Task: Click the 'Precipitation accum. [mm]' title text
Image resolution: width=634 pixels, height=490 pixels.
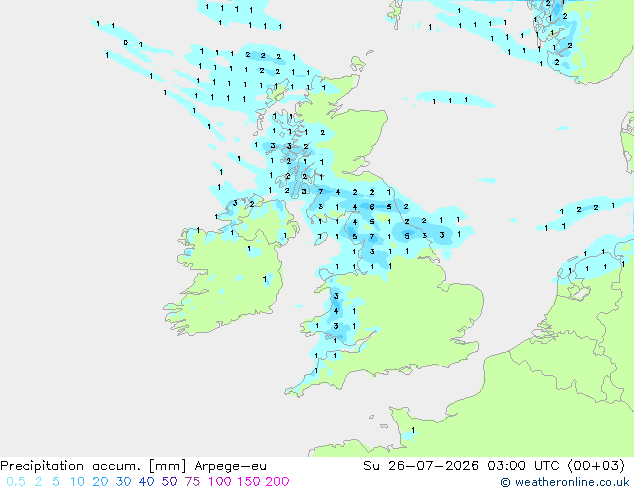Action: 93,466
